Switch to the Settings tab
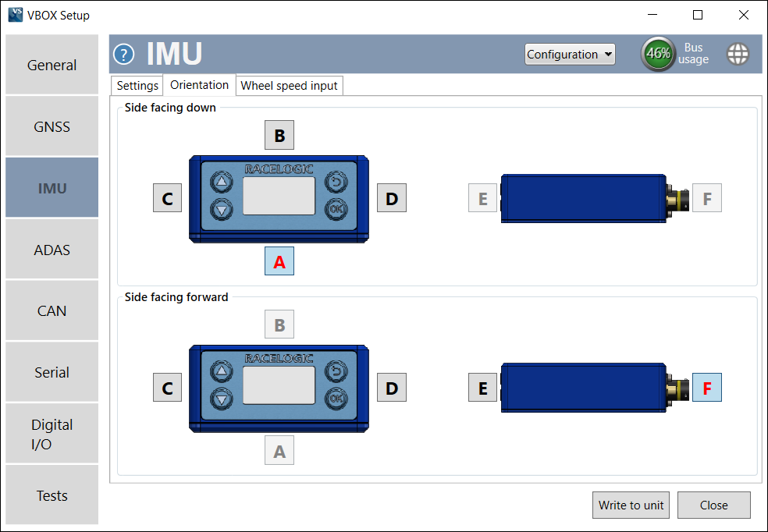The height and width of the screenshot is (532, 768). (137, 85)
